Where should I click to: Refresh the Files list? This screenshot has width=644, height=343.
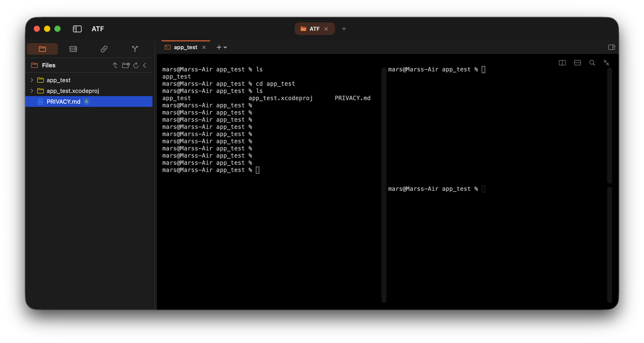136,65
